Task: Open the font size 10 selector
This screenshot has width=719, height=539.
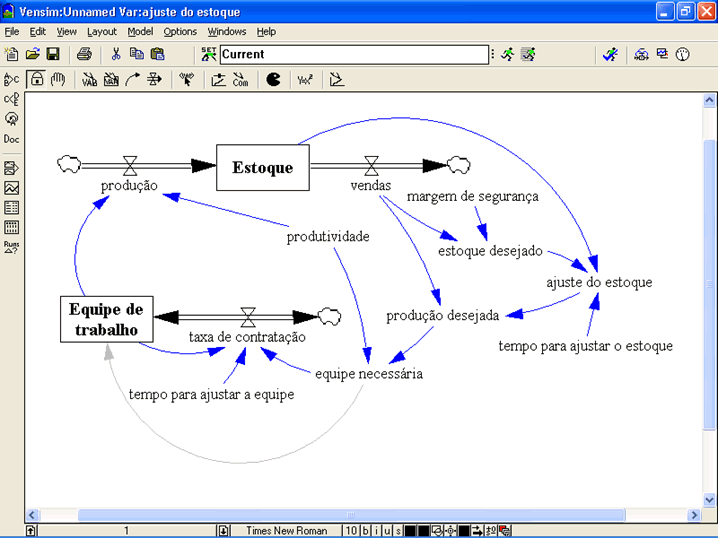Action: tap(350, 530)
